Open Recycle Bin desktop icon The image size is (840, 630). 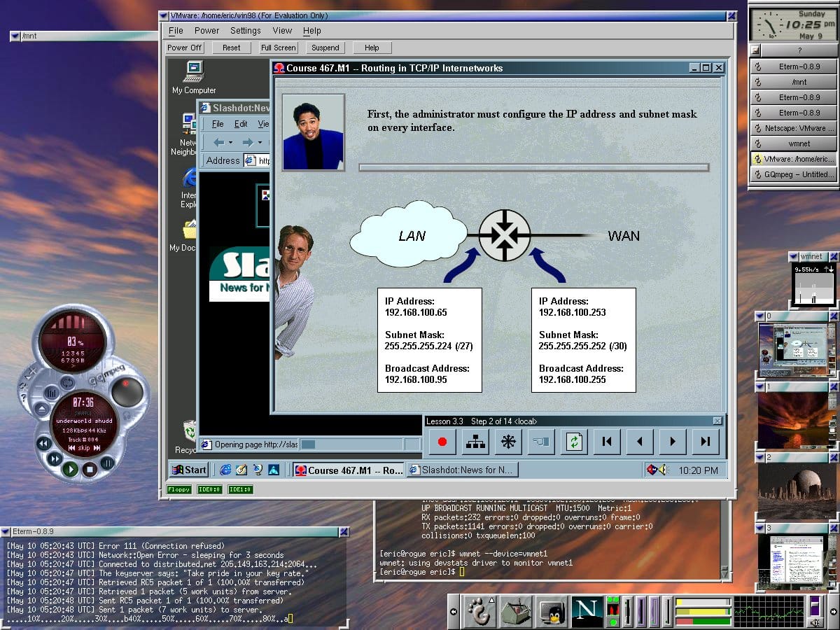[186, 437]
